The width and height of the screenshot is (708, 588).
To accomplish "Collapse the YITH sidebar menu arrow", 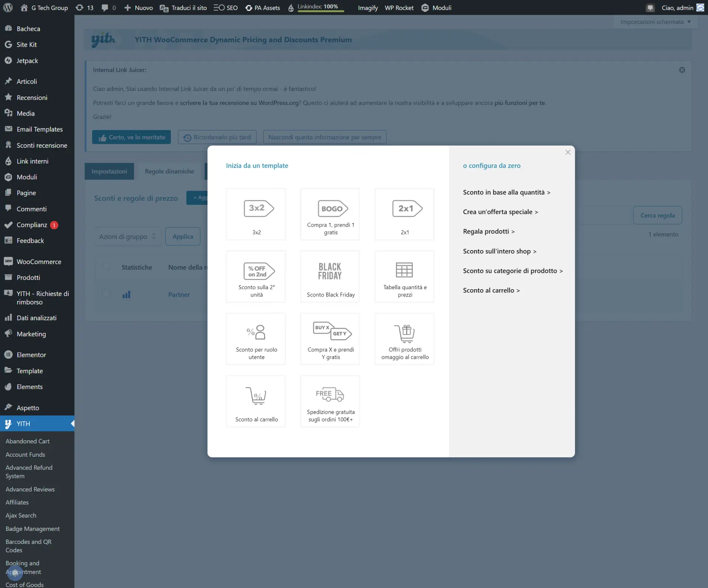I will coord(72,423).
